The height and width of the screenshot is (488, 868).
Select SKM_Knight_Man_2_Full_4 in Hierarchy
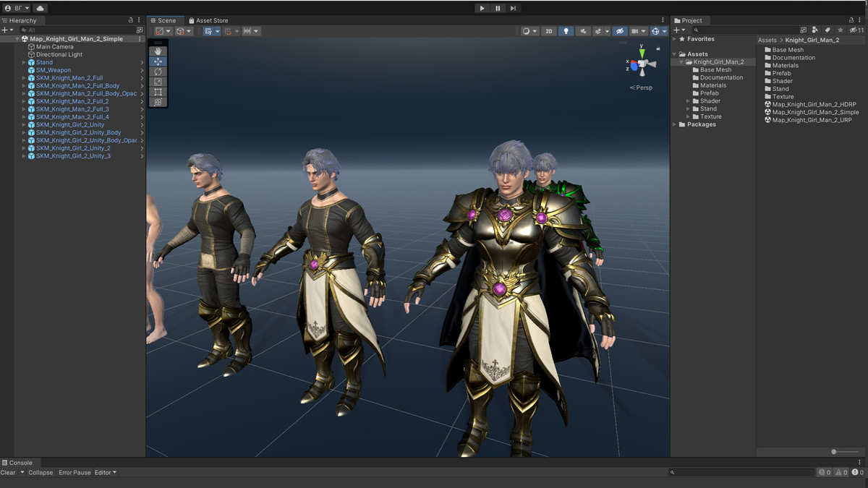[72, 117]
